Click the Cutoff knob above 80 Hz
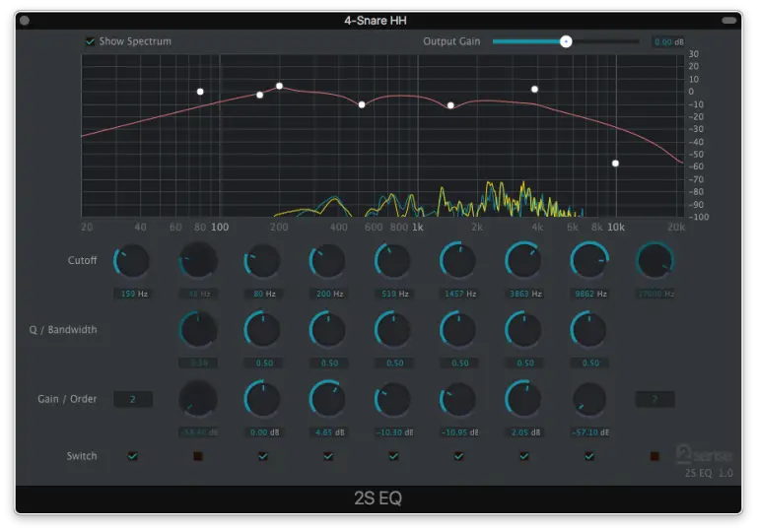 (x=262, y=261)
